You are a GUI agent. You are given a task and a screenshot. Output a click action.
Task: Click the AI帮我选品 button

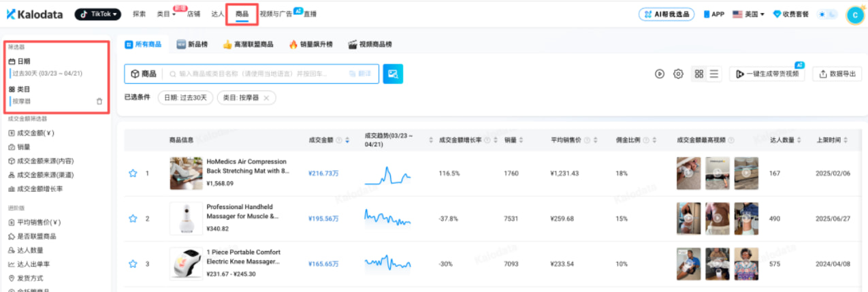[x=666, y=14]
